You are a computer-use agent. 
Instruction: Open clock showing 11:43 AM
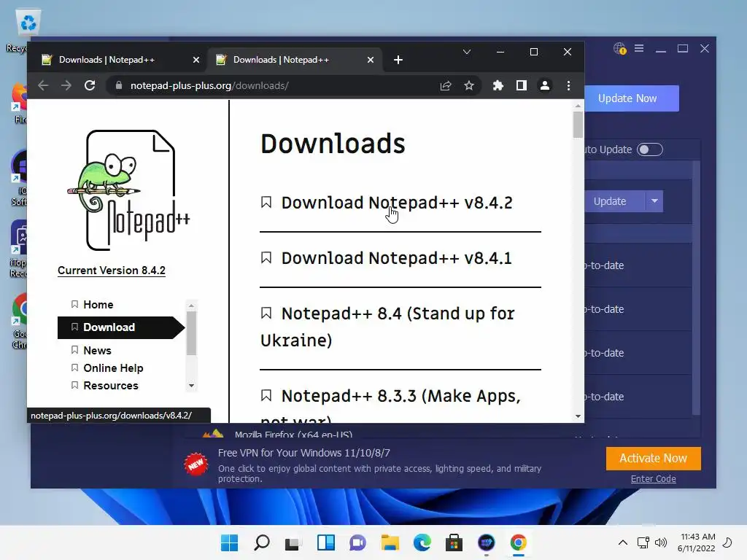click(697, 542)
